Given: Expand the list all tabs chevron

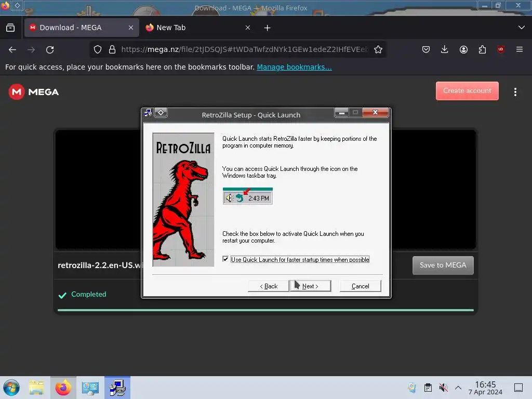Looking at the screenshot, I should pos(522,28).
